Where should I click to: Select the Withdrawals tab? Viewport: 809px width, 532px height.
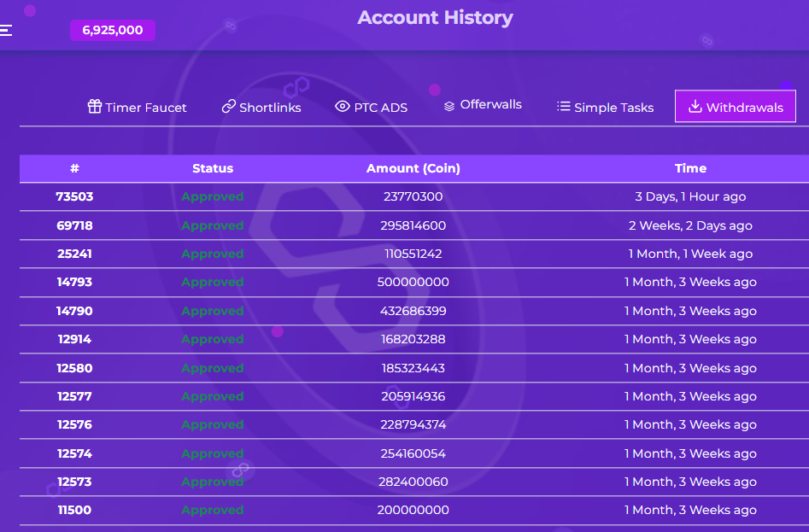(736, 107)
